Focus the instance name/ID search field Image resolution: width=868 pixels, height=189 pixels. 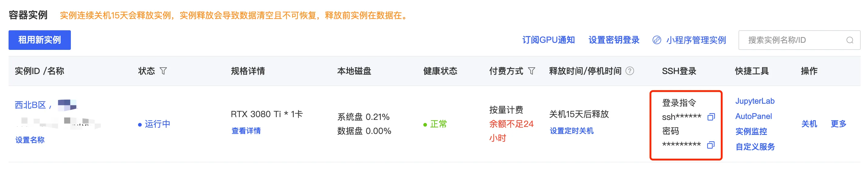799,40
